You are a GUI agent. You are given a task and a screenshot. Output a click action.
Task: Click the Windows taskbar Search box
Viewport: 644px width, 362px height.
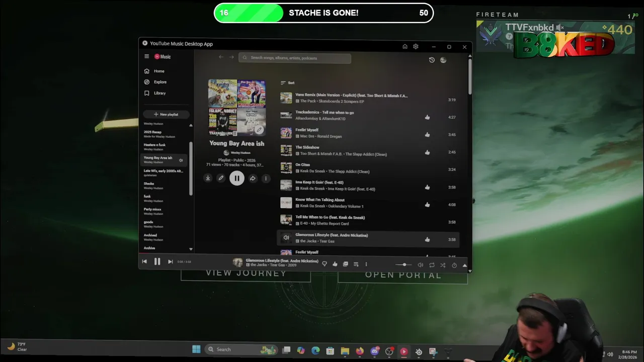(242, 349)
